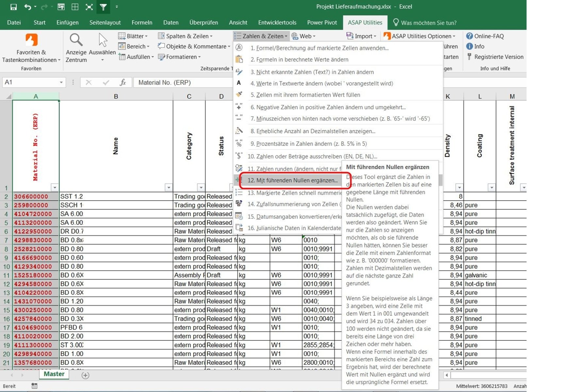
Task: Open Objekte & Kommentare dropdown
Action: click(x=194, y=46)
